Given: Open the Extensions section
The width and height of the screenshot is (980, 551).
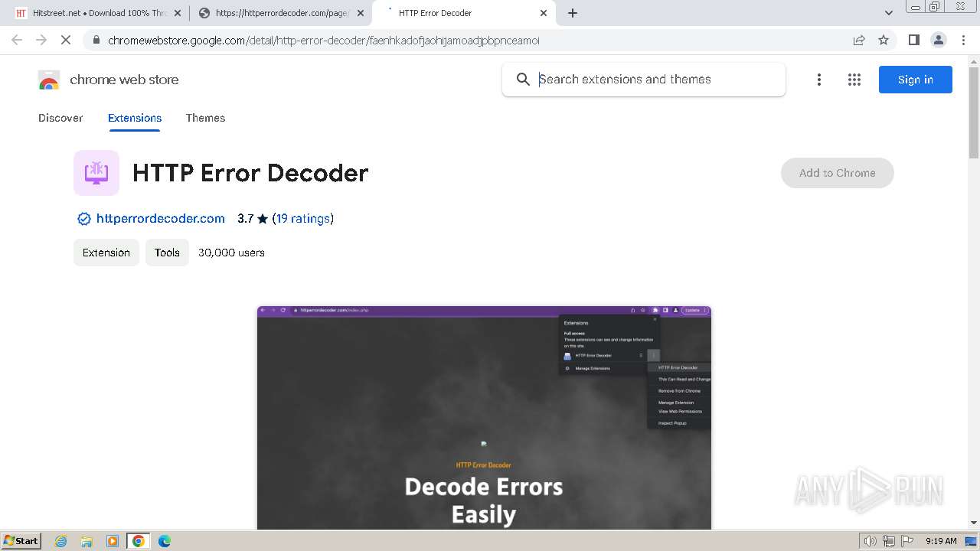Looking at the screenshot, I should pos(135,118).
